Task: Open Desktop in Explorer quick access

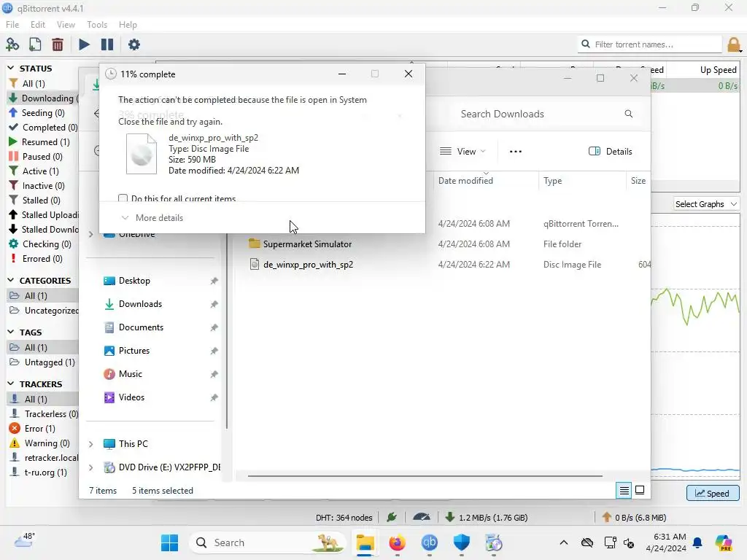Action: 134,281
